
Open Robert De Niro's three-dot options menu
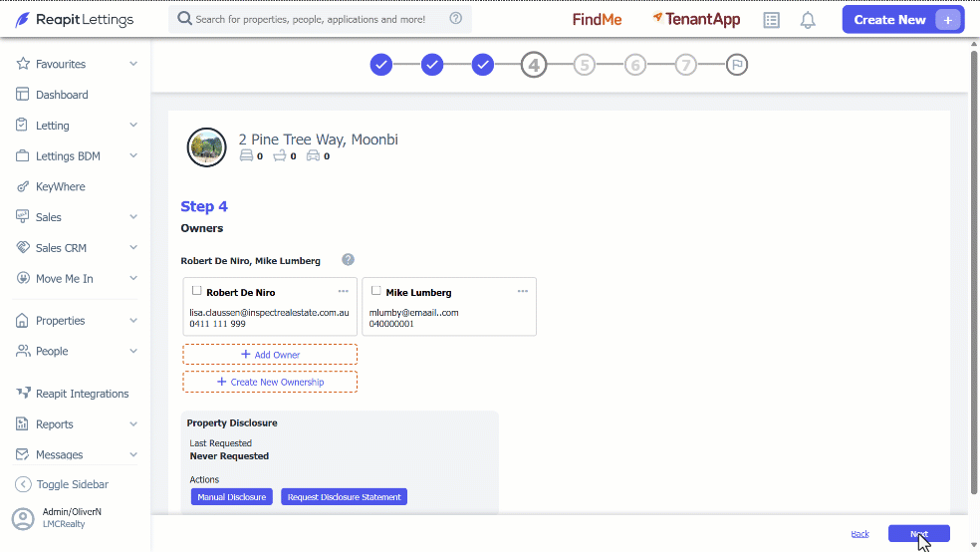coord(344,291)
